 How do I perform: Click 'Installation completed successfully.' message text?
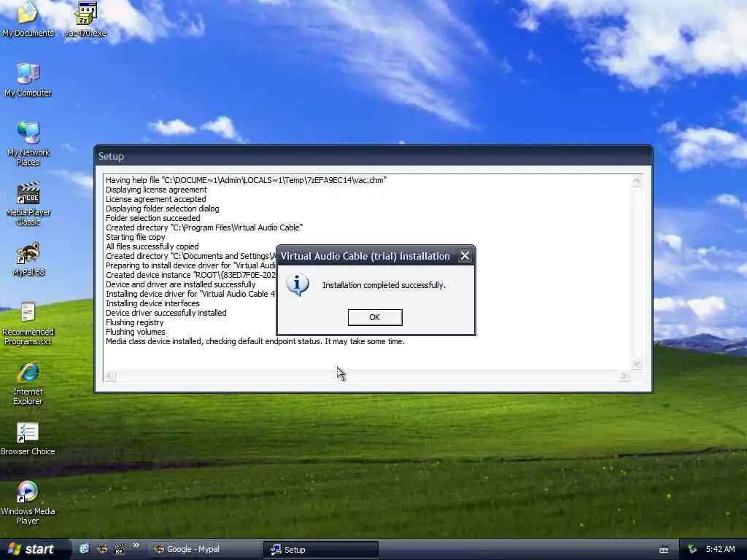[x=384, y=285]
